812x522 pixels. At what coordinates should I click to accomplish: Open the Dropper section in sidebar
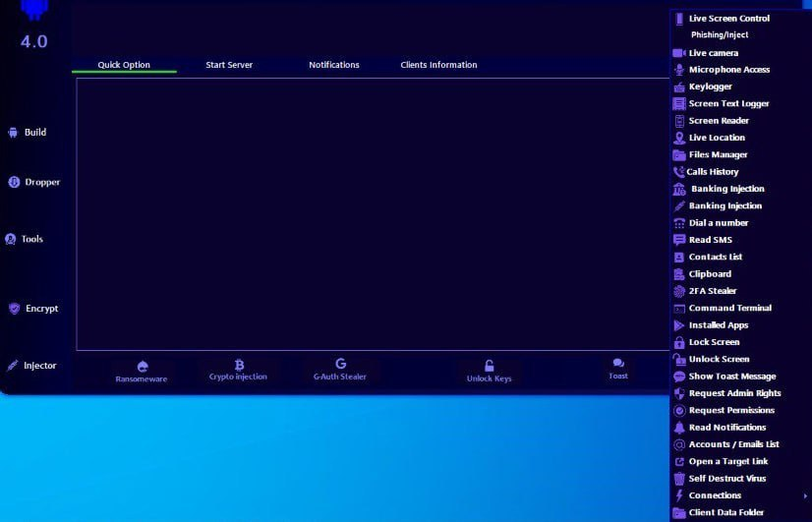34,182
